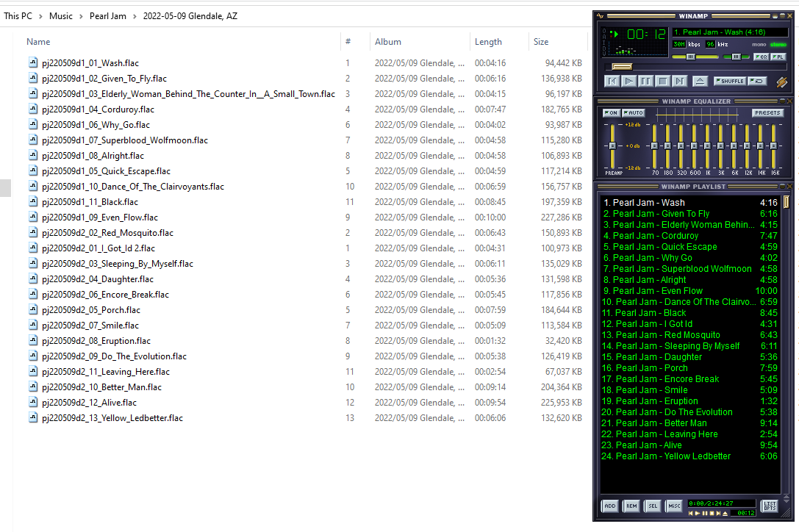799x532 pixels.
Task: Expand breadcrumb chevron after Pearl Jam
Action: [x=135, y=16]
